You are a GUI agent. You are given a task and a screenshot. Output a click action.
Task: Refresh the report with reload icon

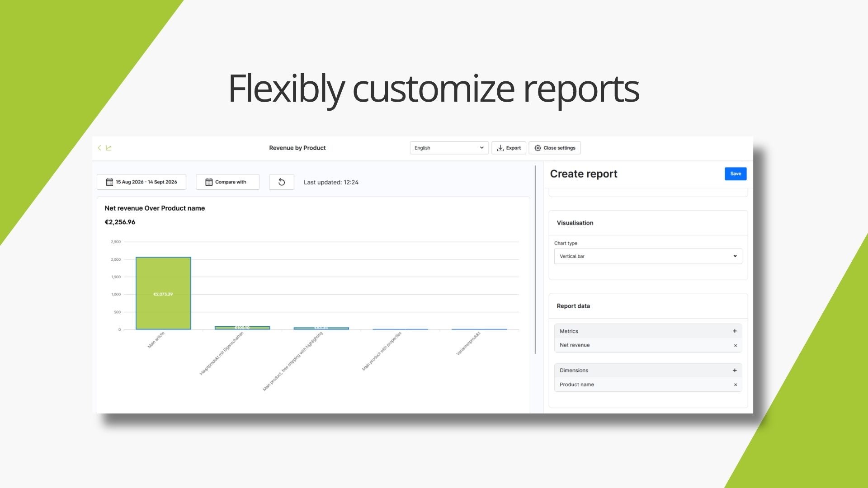point(282,182)
